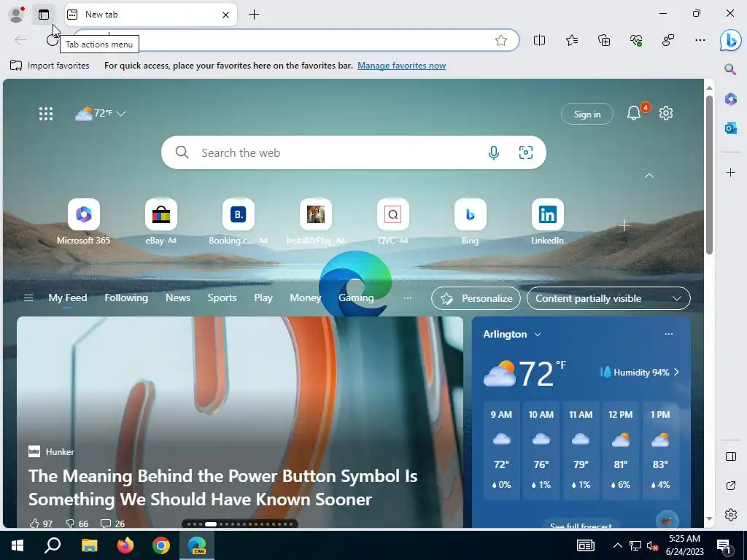
Task: Show hidden tray icons chevron
Action: 617,545
